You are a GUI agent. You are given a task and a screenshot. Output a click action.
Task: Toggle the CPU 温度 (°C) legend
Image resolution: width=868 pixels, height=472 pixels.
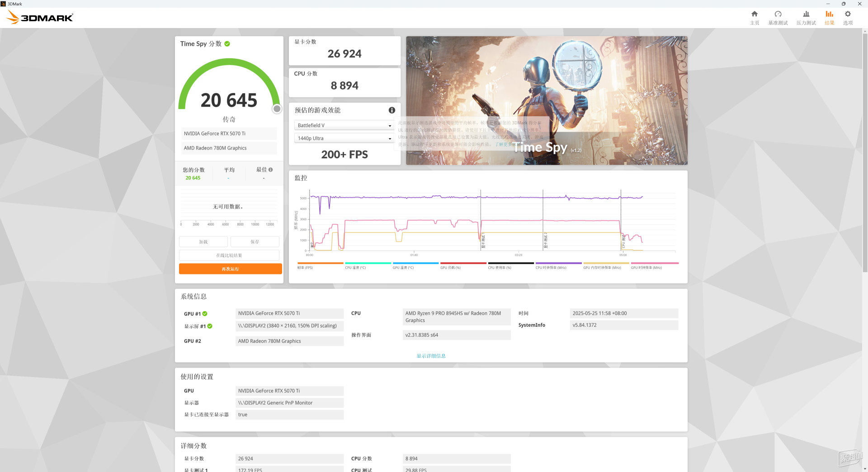coord(368,266)
